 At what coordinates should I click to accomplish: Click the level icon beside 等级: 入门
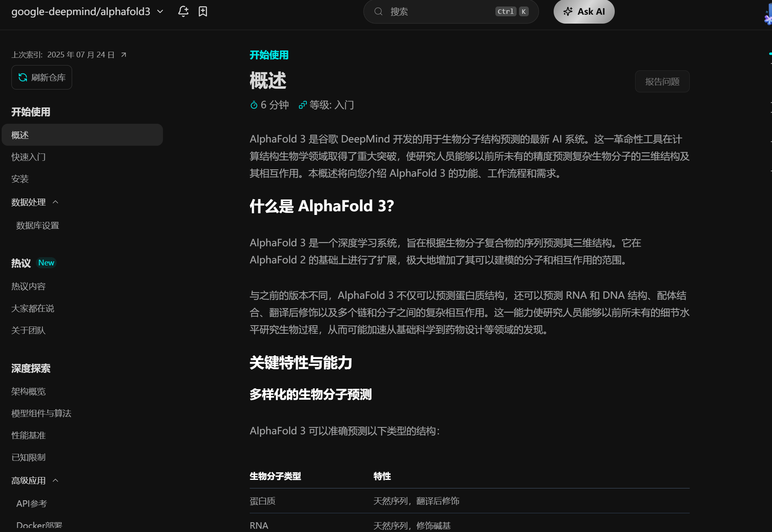303,105
